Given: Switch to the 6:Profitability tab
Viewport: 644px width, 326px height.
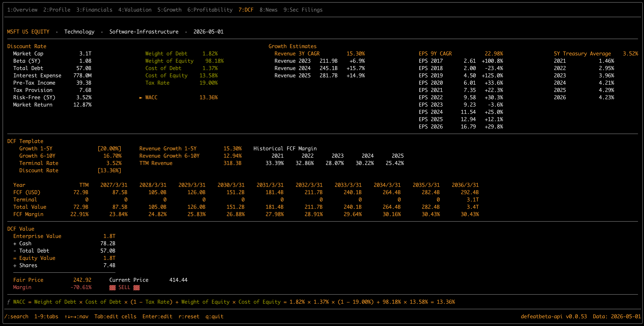Looking at the screenshot, I should coord(210,10).
